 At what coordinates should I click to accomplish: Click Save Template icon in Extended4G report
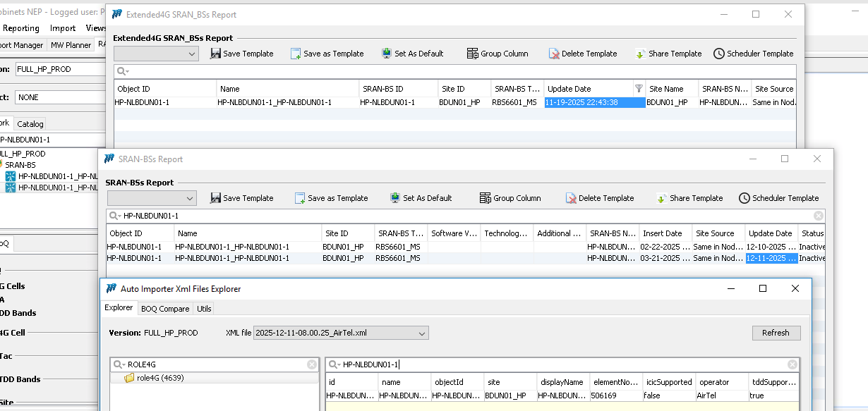(x=216, y=54)
